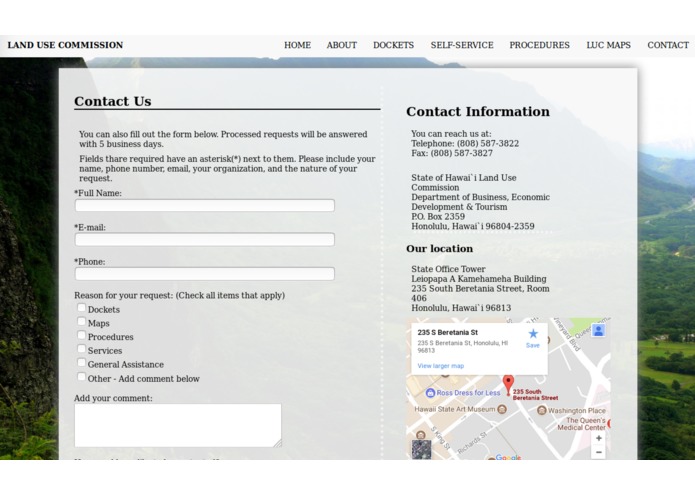Open the Self-Service navigation item

(462, 45)
